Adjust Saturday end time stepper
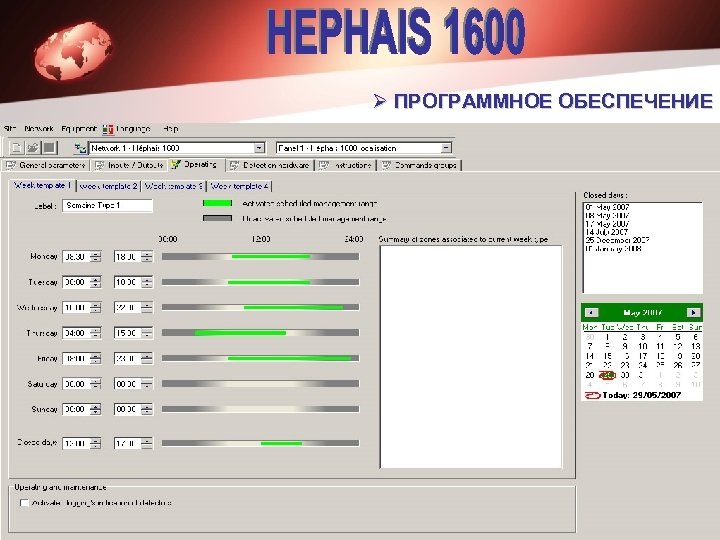720x540 pixels. 146,384
